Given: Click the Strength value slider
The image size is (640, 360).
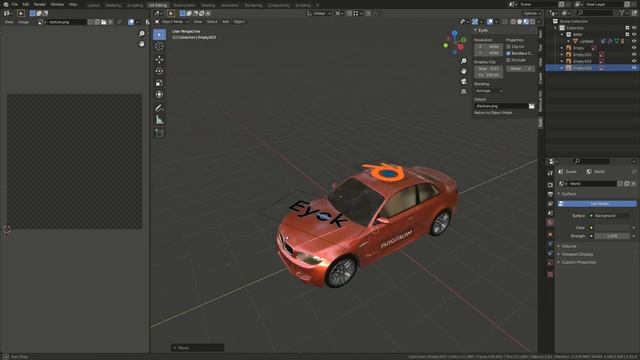Looking at the screenshot, I should 612,236.
